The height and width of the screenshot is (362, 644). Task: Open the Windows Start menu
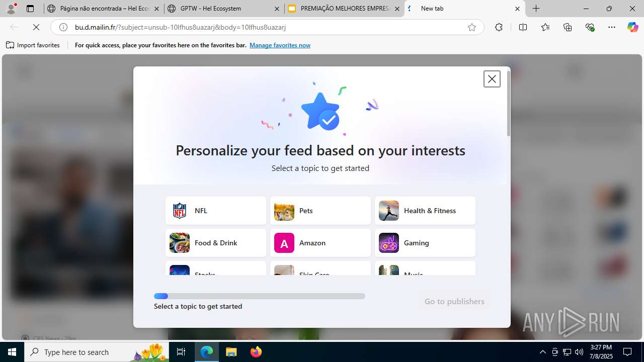tap(12, 352)
